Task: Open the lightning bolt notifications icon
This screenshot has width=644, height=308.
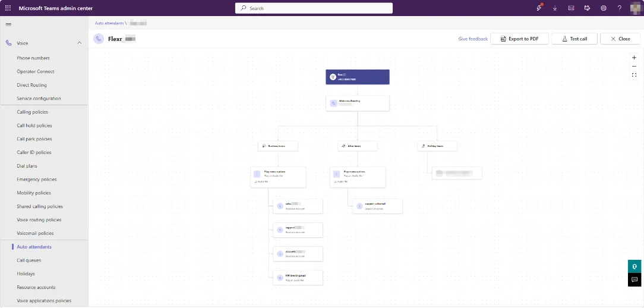Action: click(539, 8)
